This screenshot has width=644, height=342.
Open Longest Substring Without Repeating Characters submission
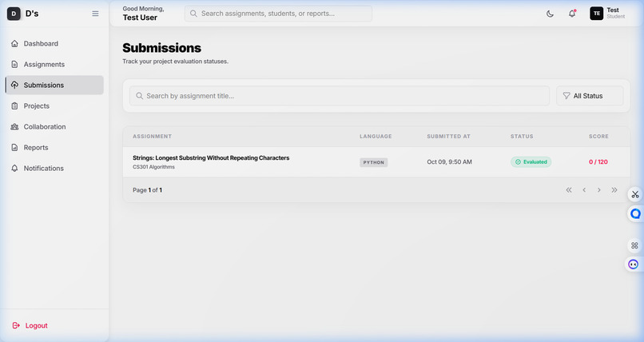pos(211,157)
